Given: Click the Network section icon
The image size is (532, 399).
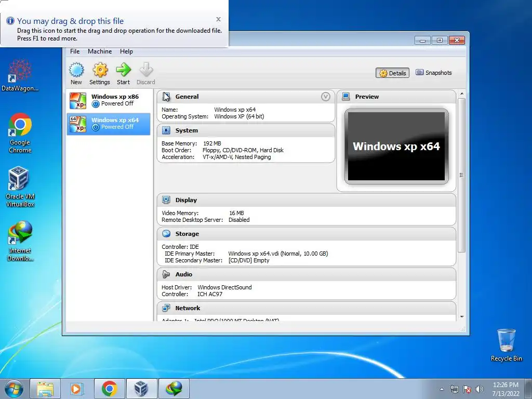Looking at the screenshot, I should pos(166,308).
